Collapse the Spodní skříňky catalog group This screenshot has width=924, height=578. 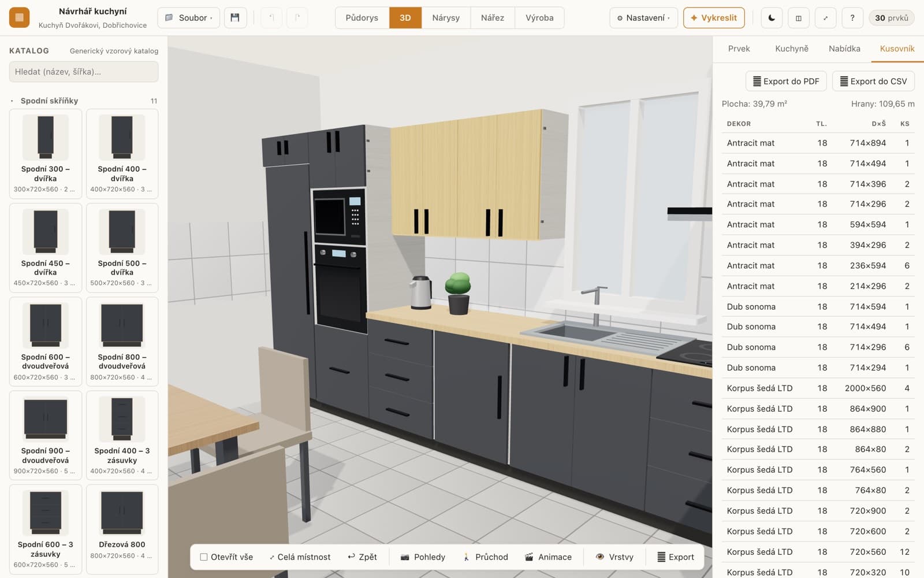[84, 101]
